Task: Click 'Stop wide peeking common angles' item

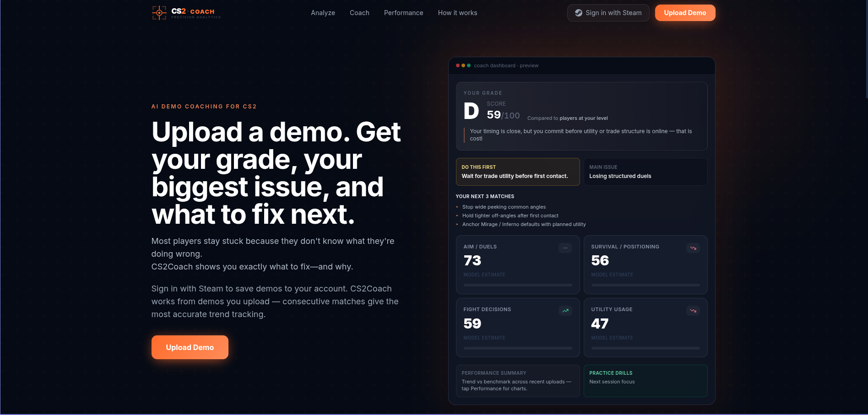Action: click(x=504, y=207)
